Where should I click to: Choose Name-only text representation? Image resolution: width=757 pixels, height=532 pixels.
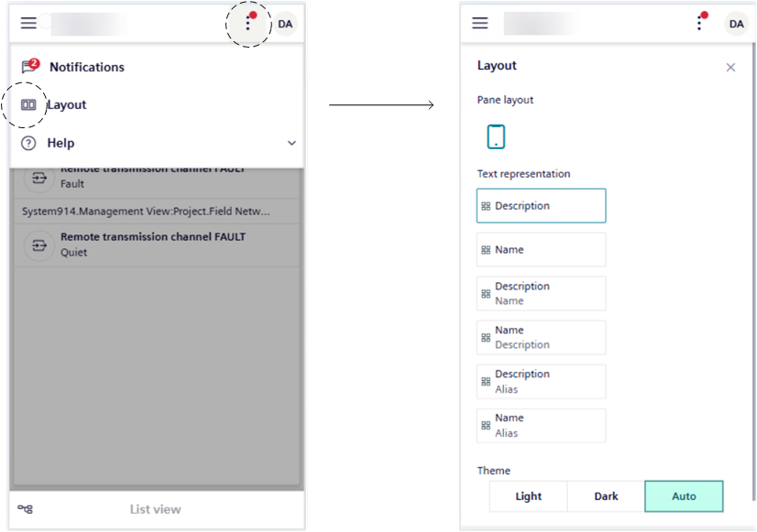pyautogui.click(x=541, y=250)
